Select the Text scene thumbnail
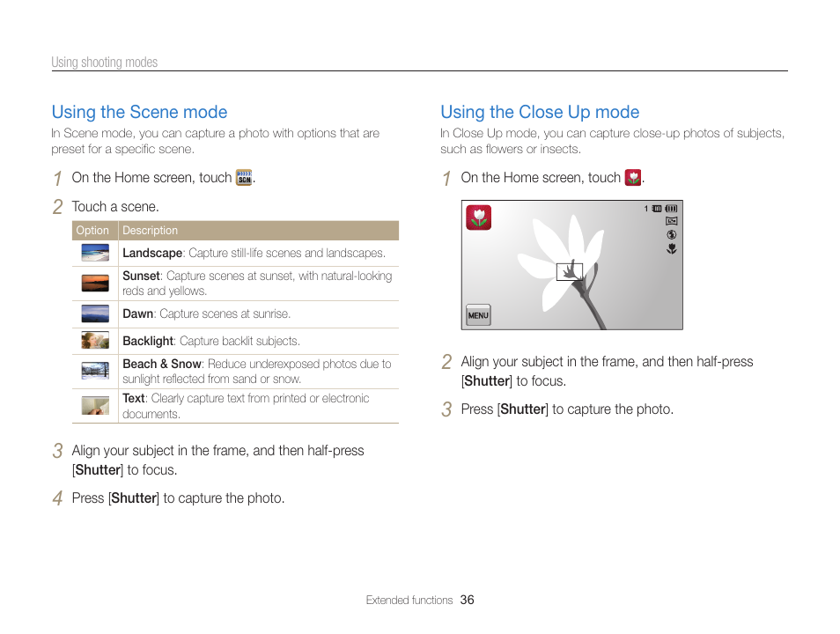 point(95,405)
